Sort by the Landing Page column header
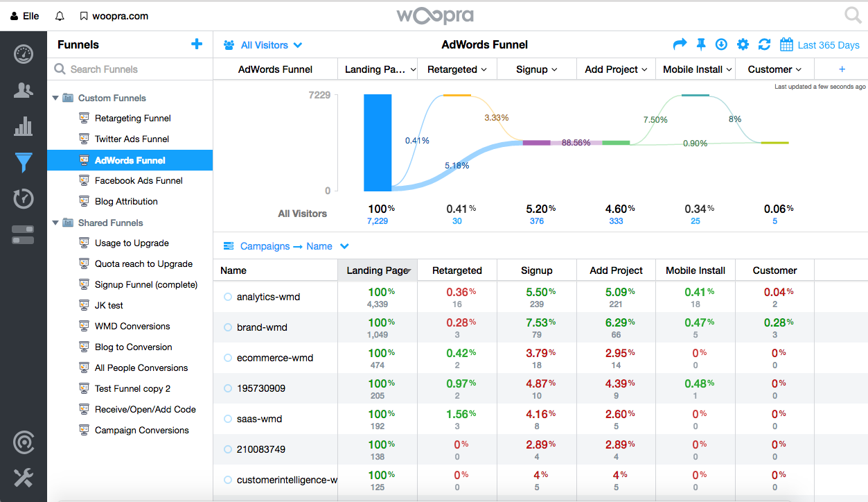Viewport: 868px width, 502px height. click(x=378, y=270)
